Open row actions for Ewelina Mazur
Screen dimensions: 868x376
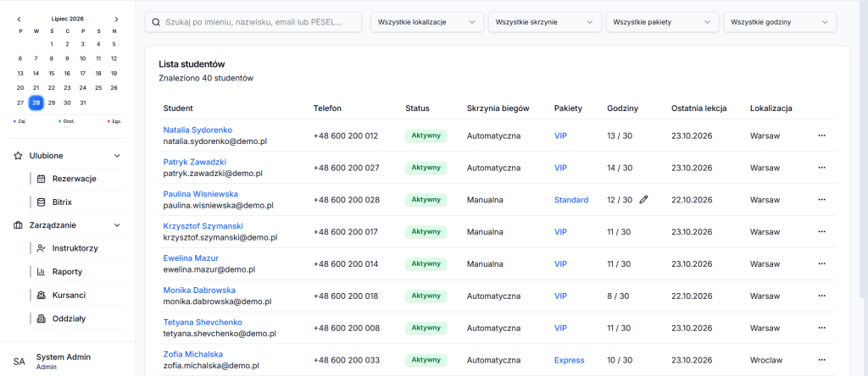[x=821, y=263]
